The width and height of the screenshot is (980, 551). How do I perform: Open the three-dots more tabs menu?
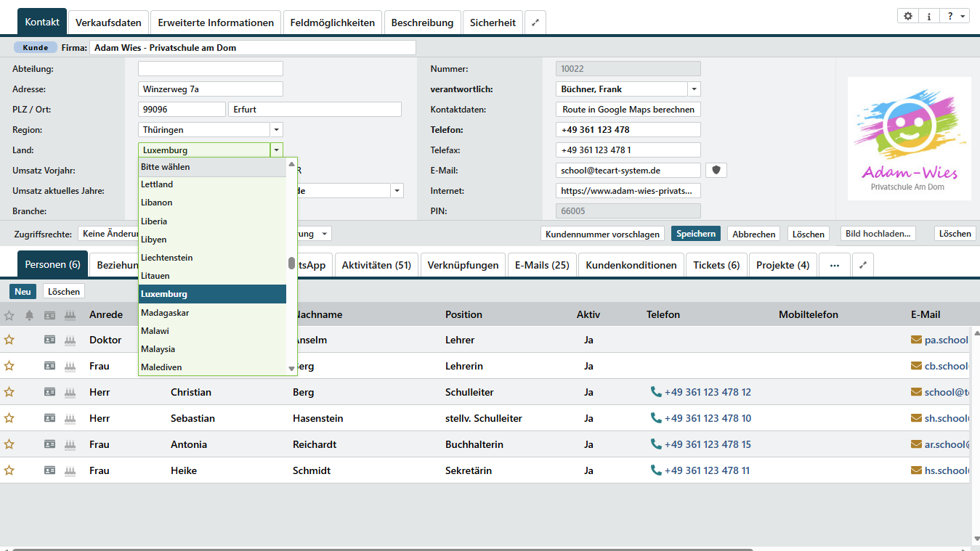pos(835,265)
